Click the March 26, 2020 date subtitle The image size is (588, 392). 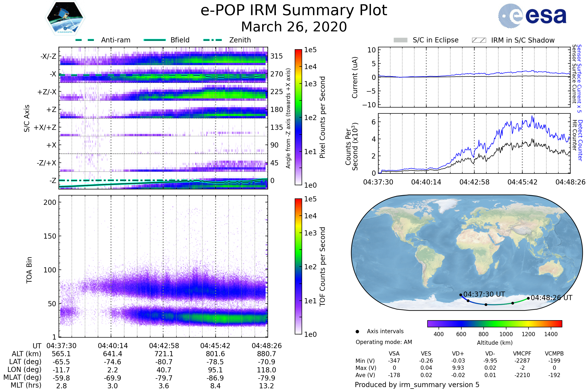point(294,27)
